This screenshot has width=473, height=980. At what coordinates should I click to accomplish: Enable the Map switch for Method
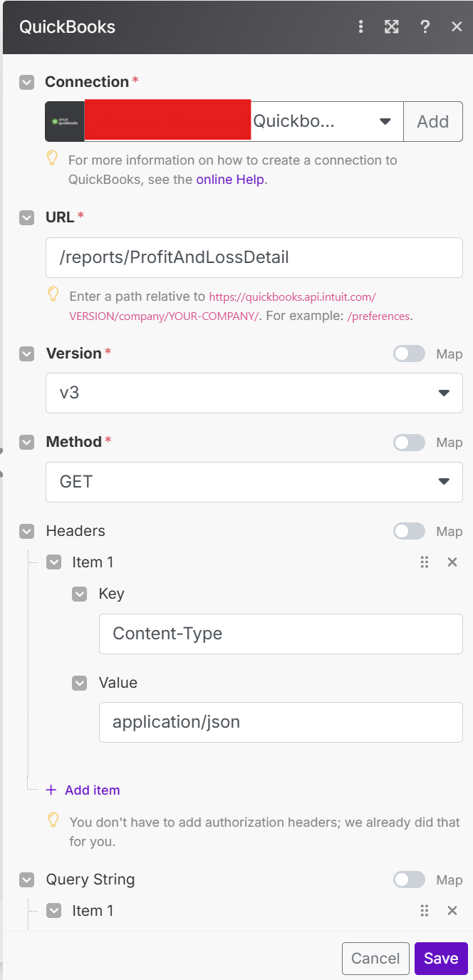409,443
